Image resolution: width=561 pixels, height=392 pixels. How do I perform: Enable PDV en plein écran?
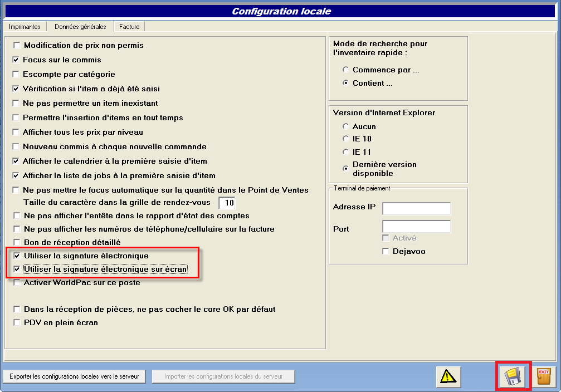17,322
